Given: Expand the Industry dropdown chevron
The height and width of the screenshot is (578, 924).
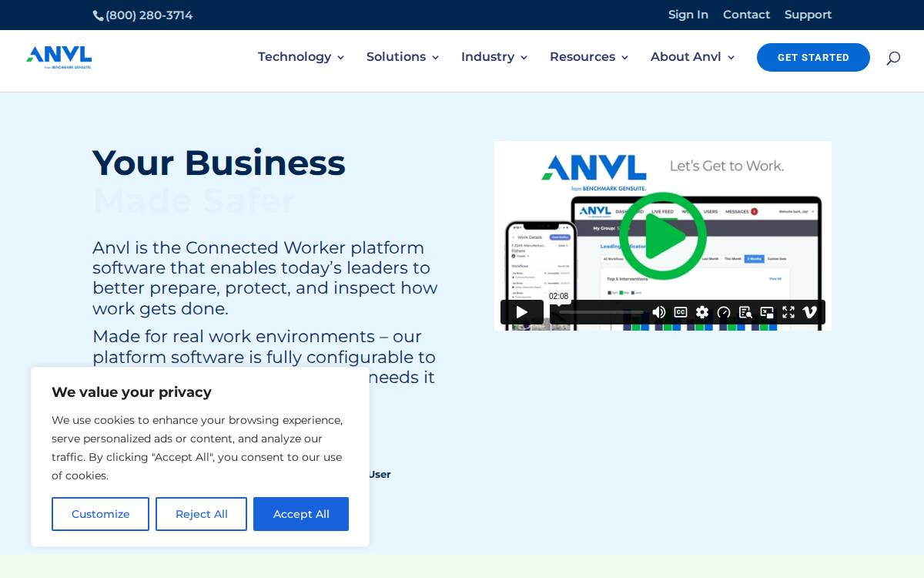Looking at the screenshot, I should pos(524,58).
